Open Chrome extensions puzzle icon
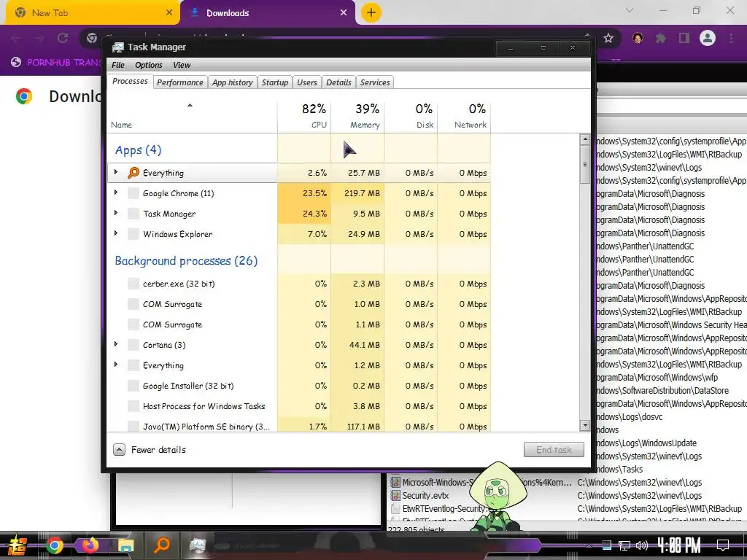The width and height of the screenshot is (747, 560). click(661, 38)
